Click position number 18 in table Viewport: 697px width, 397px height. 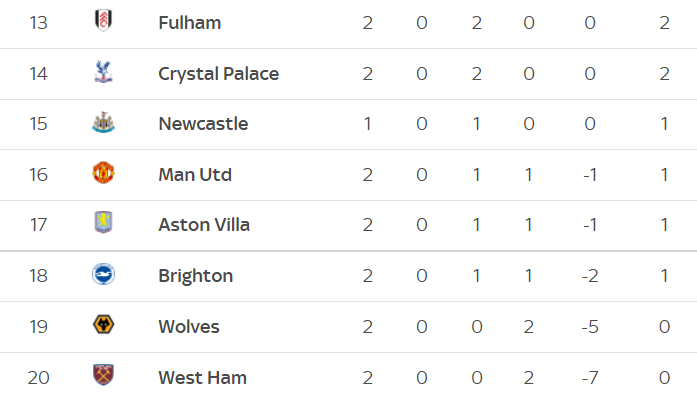38,276
